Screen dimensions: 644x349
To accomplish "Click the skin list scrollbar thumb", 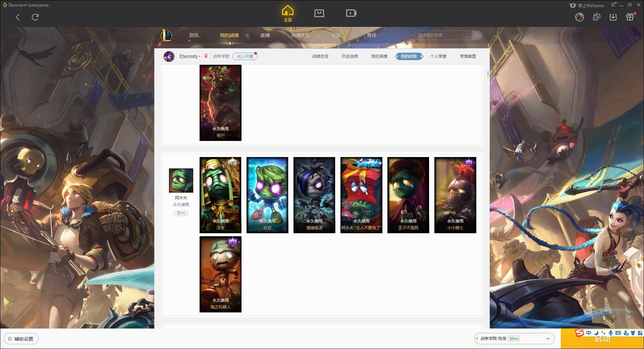I will pyautogui.click(x=488, y=74).
